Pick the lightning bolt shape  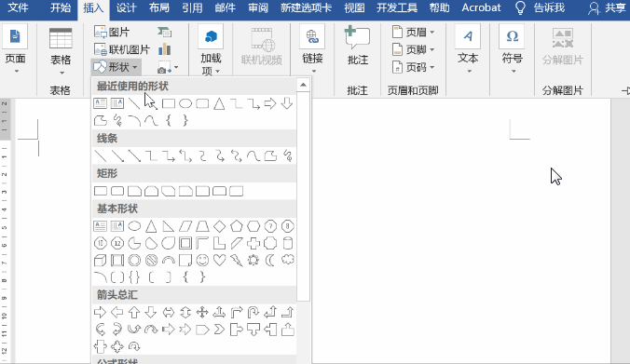(x=237, y=260)
